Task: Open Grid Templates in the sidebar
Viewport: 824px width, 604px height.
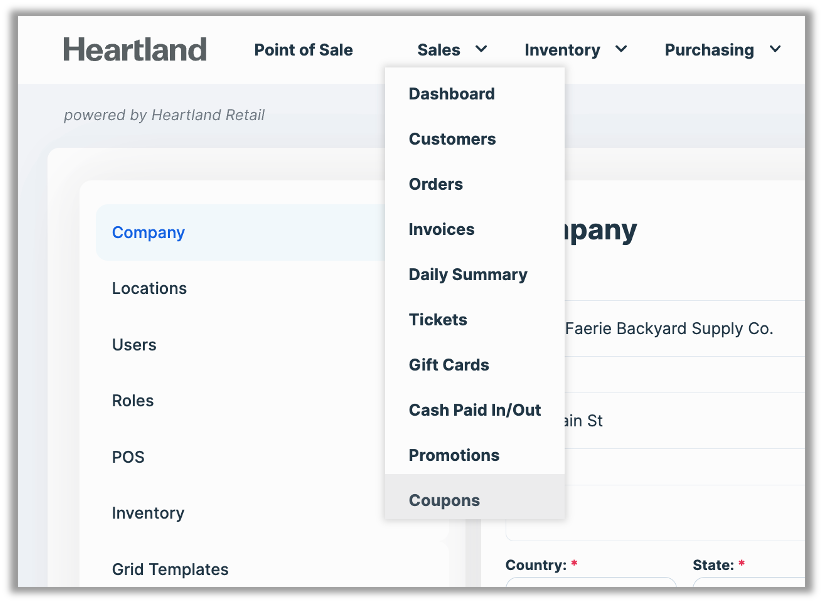Action: [170, 569]
